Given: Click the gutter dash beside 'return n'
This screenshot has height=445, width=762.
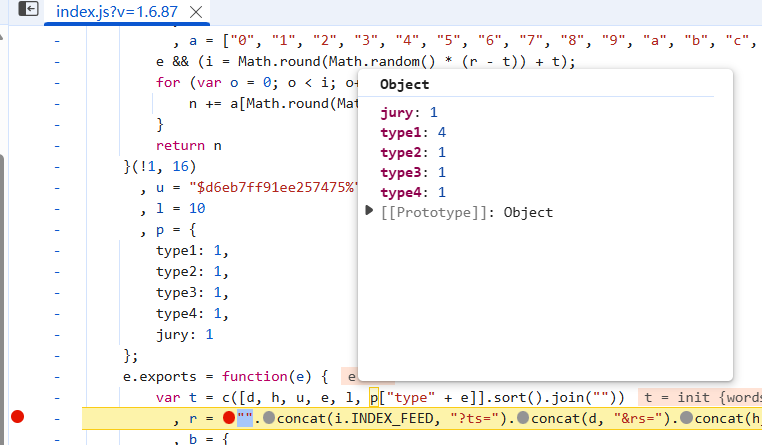Looking at the screenshot, I should 56,145.
